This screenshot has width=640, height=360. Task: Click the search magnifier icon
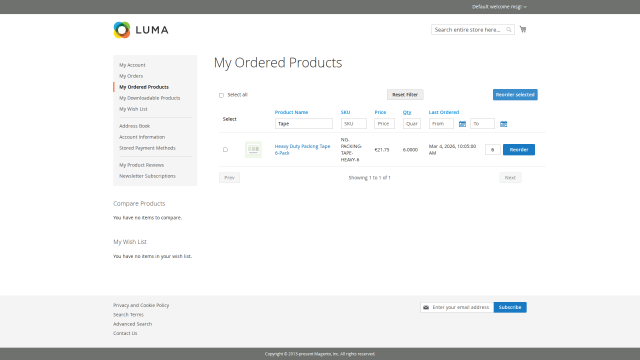pyautogui.click(x=509, y=29)
